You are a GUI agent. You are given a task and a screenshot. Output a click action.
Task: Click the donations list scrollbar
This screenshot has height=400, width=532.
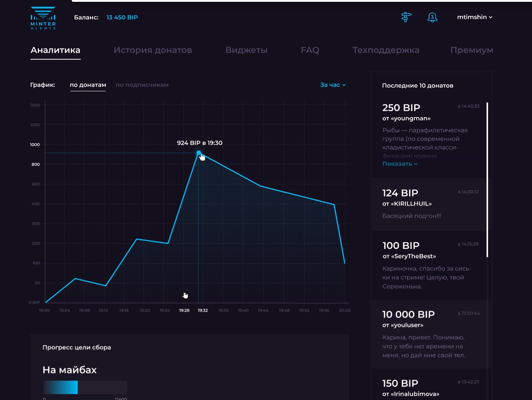pyautogui.click(x=487, y=179)
